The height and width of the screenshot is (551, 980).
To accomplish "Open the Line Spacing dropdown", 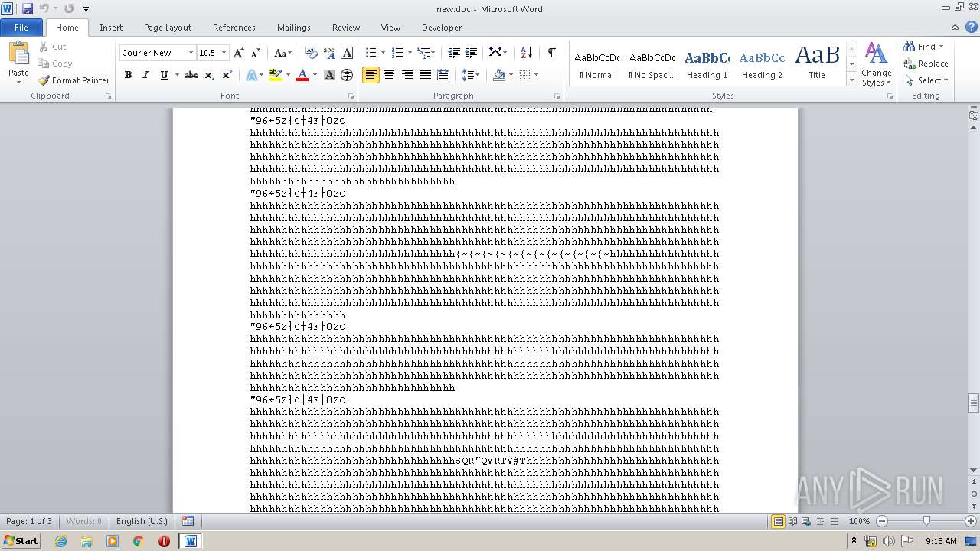I will click(471, 75).
